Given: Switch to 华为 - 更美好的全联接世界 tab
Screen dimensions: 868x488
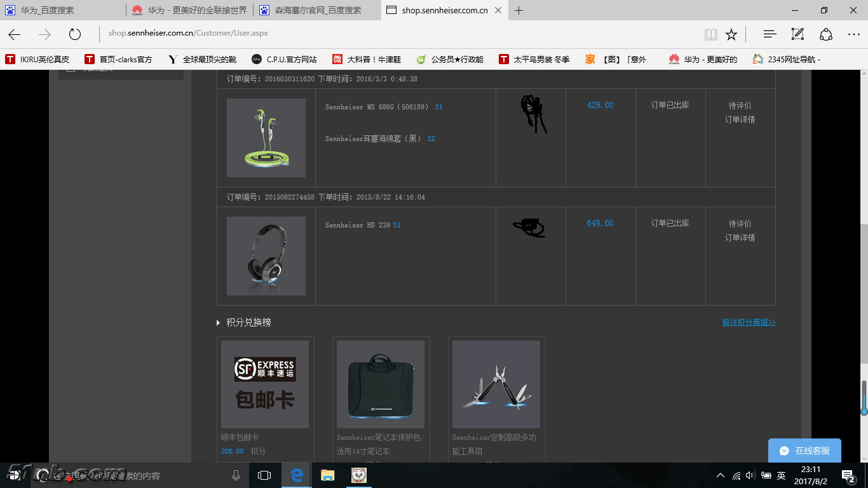Looking at the screenshot, I should tap(191, 10).
